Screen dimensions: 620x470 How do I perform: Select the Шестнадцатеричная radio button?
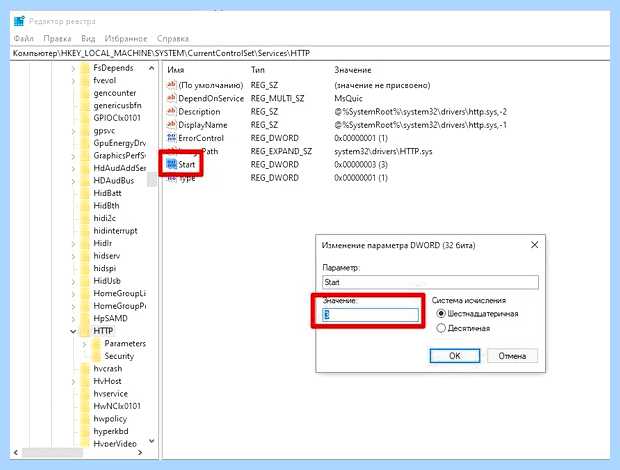[441, 314]
